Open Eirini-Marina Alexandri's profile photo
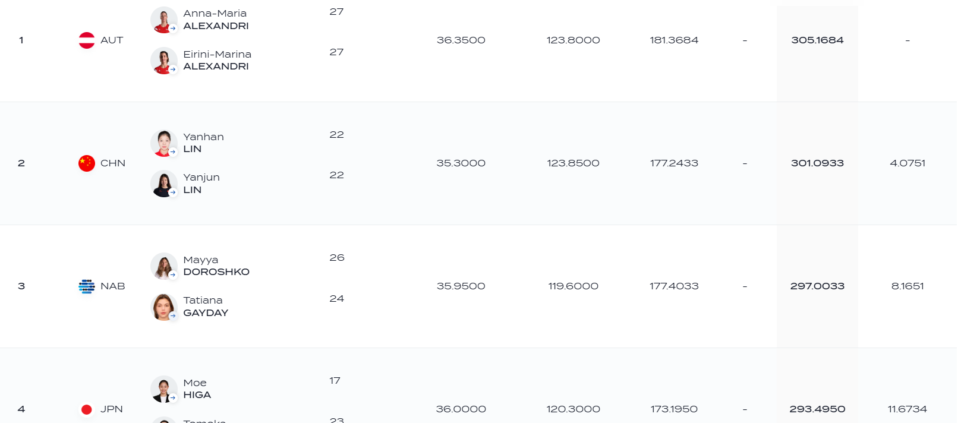Screen dimensions: 980x423 click(x=163, y=61)
